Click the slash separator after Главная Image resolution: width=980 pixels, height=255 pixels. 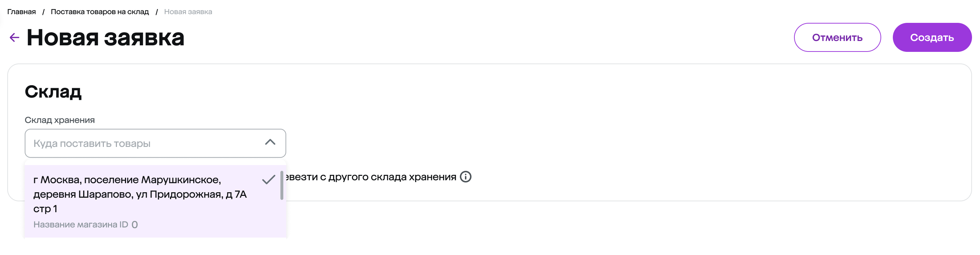pos(43,12)
